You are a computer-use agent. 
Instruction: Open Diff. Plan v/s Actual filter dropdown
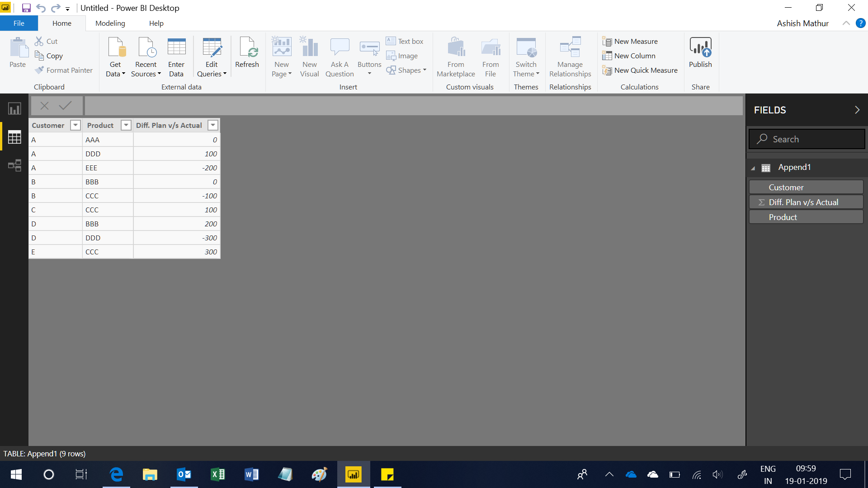(213, 125)
